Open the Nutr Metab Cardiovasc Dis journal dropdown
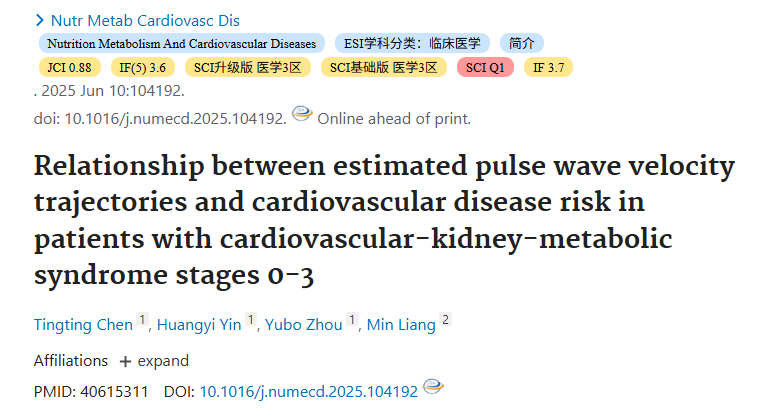 145,20
